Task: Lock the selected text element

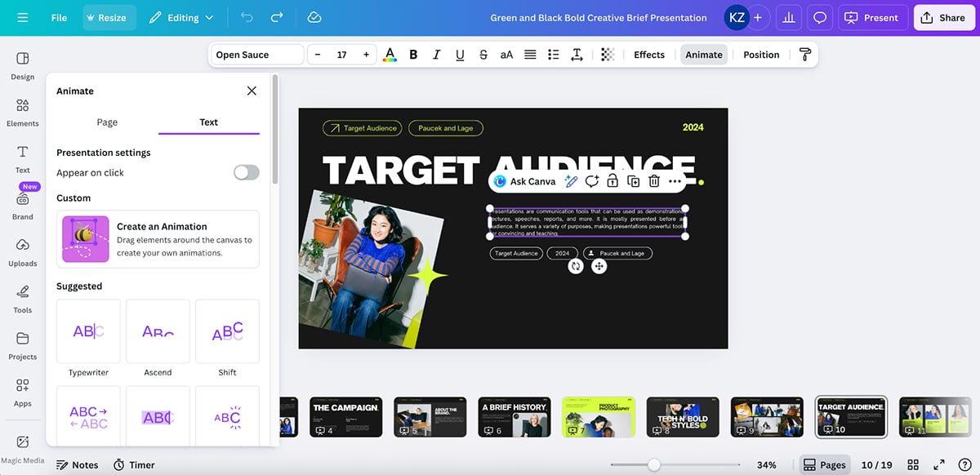Action: coord(612,181)
